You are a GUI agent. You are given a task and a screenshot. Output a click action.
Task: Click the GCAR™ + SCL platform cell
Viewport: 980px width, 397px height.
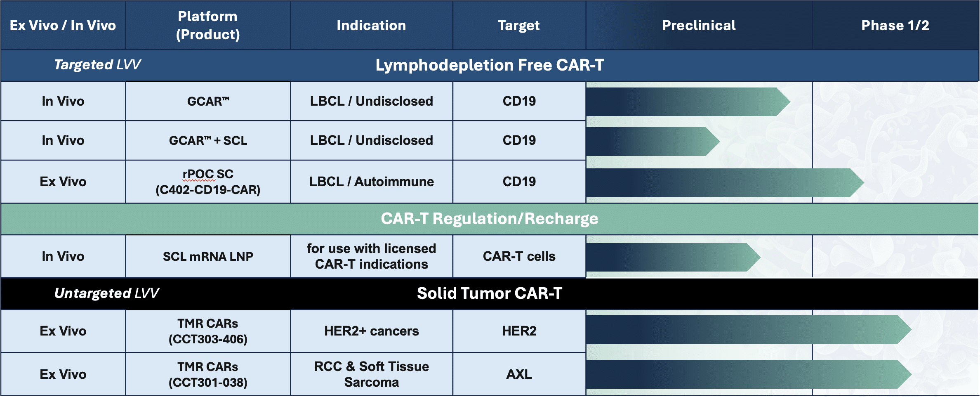coord(208,141)
